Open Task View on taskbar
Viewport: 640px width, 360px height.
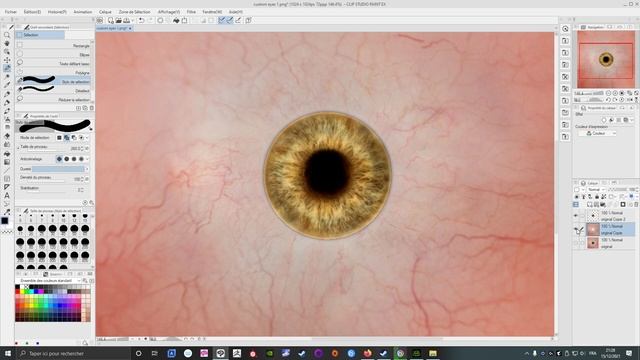coord(154,353)
